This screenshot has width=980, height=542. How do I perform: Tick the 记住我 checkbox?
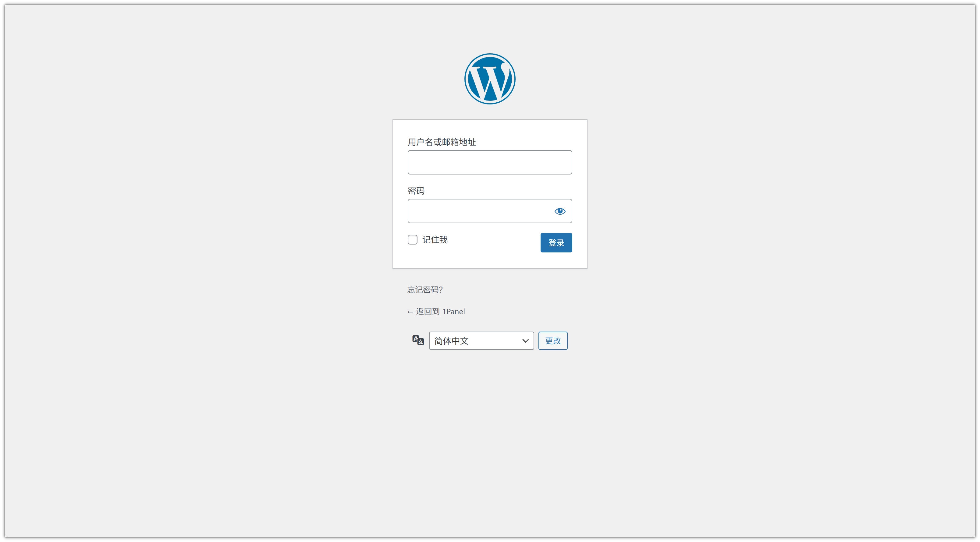pyautogui.click(x=412, y=239)
